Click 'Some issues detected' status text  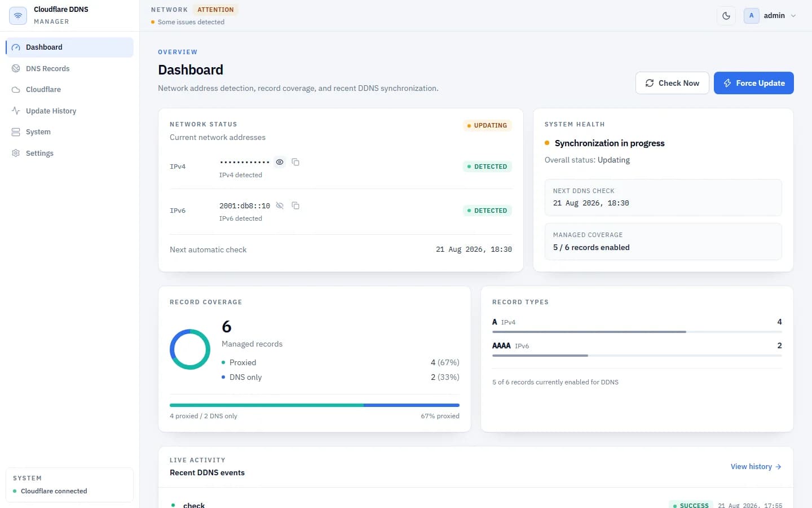pos(191,22)
